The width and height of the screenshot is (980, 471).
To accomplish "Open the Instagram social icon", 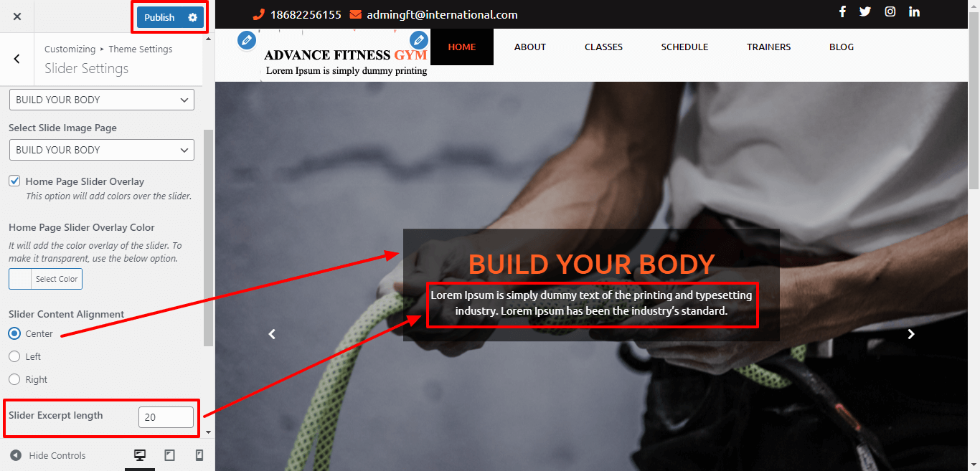I will coord(890,11).
